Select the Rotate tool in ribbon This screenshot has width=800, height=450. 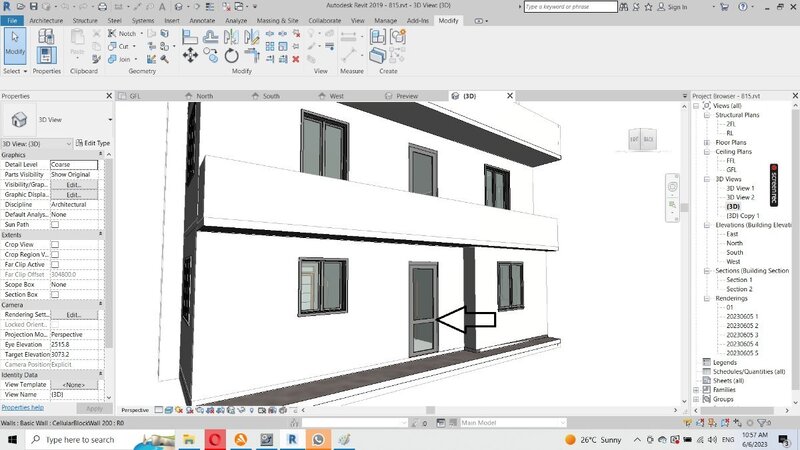tap(232, 56)
